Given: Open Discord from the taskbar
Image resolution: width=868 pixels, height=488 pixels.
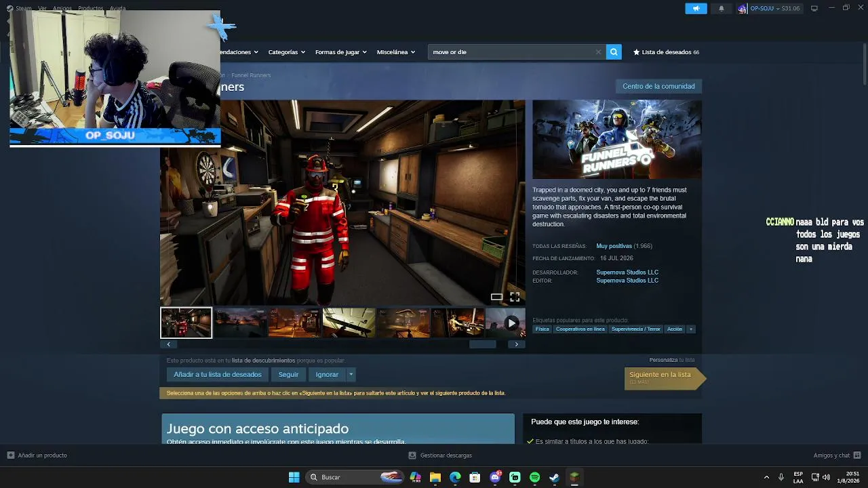Looking at the screenshot, I should (x=495, y=477).
